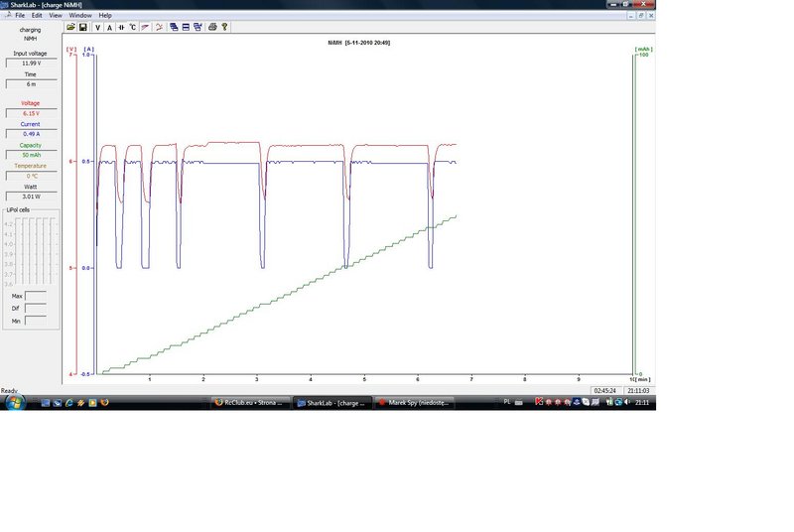This screenshot has height=532, width=794.
Task: Open the Window menu
Action: 80,15
